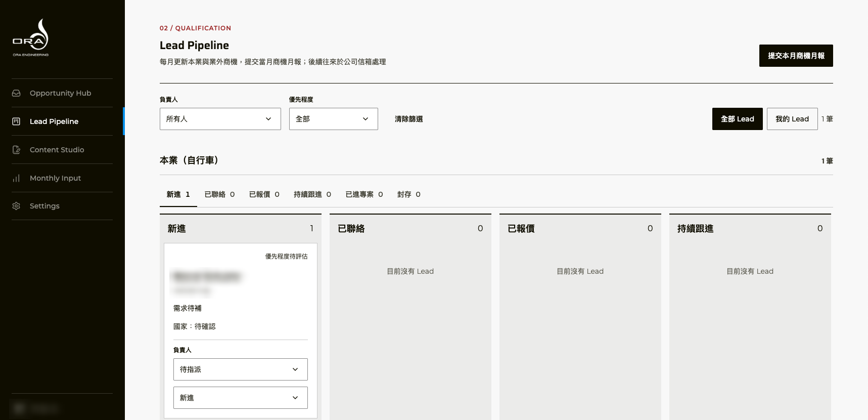Click the Monthly Input bar chart icon
Viewport: 868px width, 420px height.
pos(16,178)
